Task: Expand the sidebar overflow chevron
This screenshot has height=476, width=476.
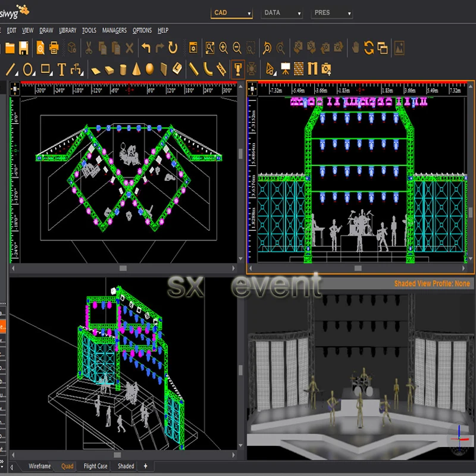Action: click(x=2, y=462)
